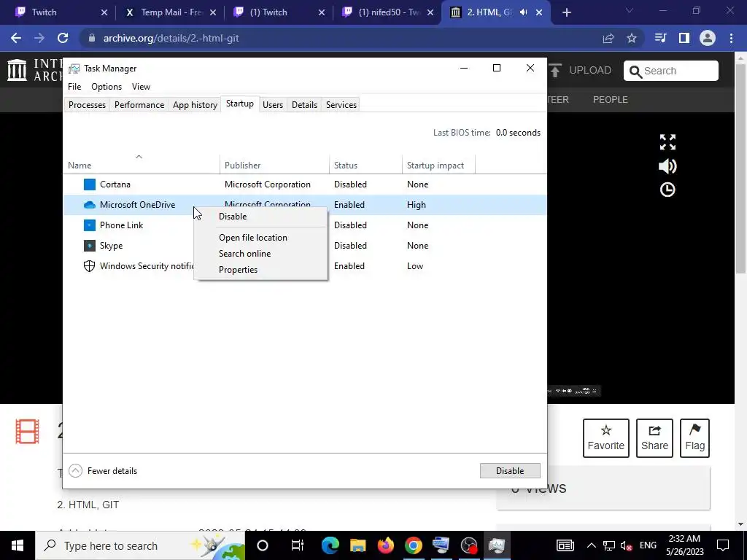This screenshot has height=560, width=747.
Task: Open the File menu in Task Manager
Action: coord(74,87)
